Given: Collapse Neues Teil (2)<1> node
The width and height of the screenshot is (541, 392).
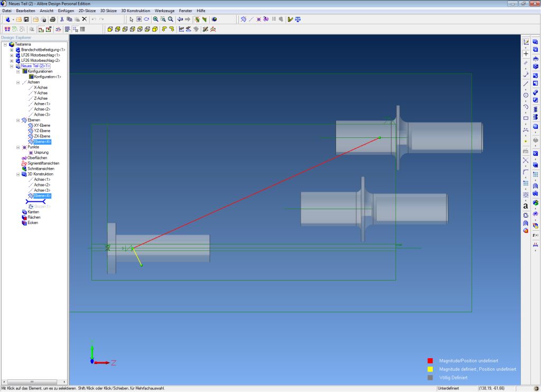Looking at the screenshot, I should [x=12, y=66].
